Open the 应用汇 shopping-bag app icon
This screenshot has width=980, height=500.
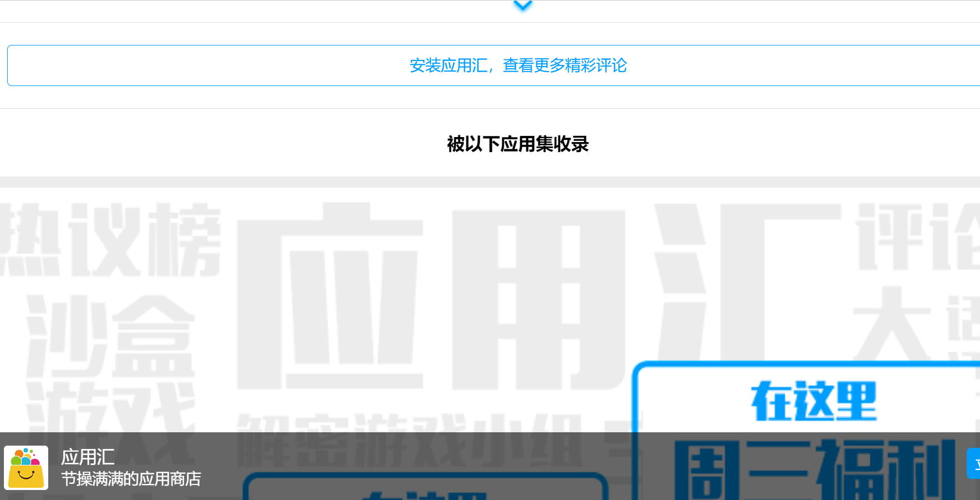(26, 468)
